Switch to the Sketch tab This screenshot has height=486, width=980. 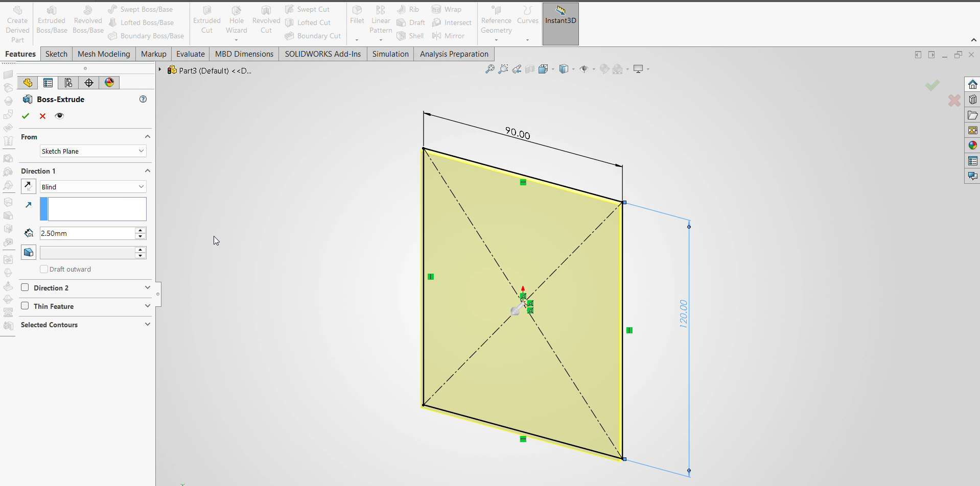[x=56, y=54]
